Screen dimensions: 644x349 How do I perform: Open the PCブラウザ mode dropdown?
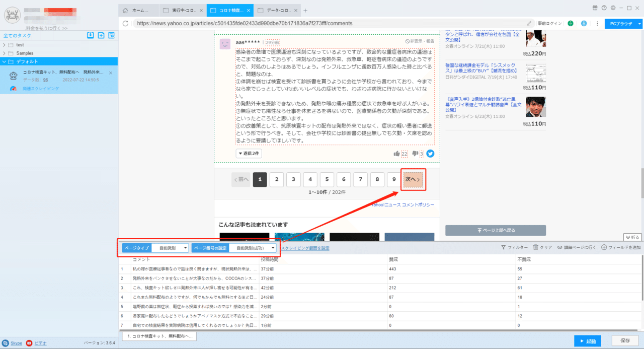tap(623, 23)
